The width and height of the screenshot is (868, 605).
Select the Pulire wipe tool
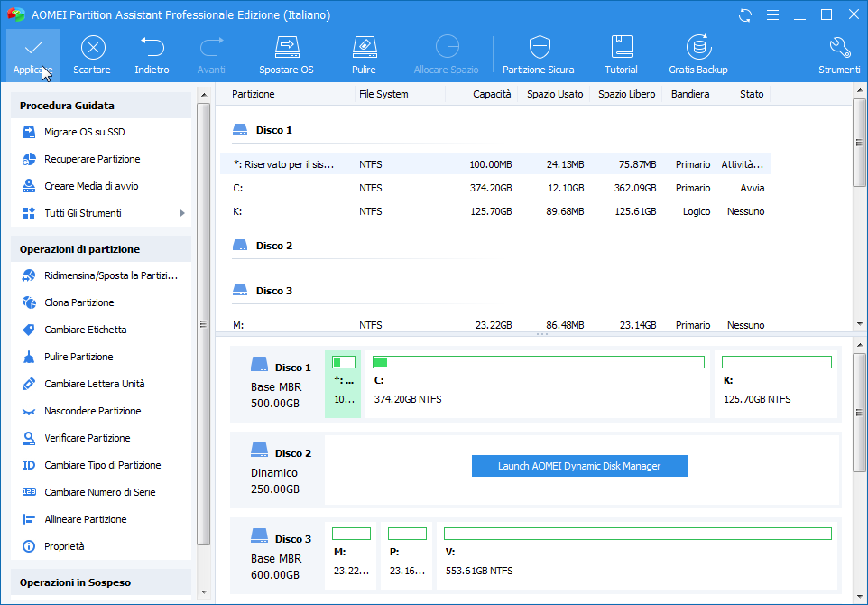tap(364, 47)
